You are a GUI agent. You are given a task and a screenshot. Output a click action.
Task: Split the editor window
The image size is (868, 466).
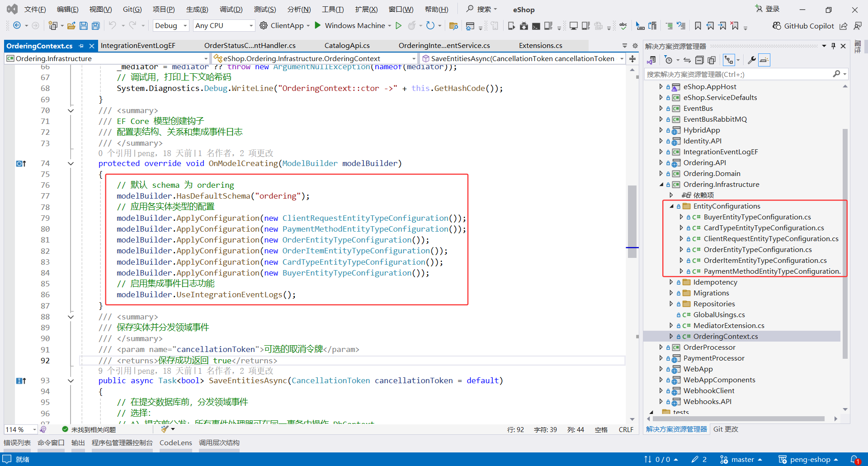(x=632, y=58)
